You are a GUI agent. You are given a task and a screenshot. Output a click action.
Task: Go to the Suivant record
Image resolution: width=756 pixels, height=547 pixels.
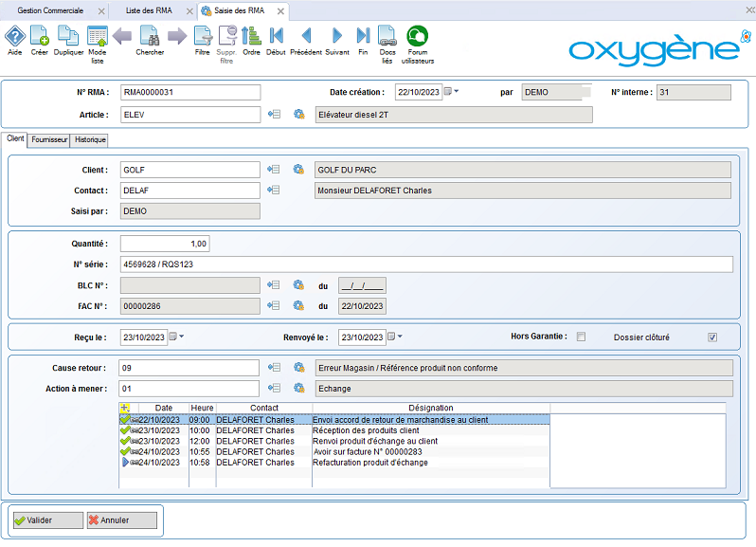point(336,36)
